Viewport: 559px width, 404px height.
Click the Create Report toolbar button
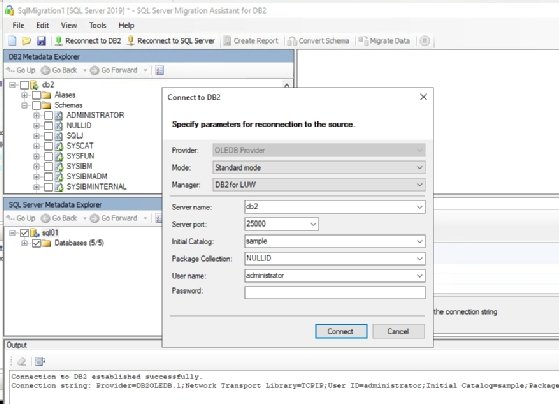coord(251,41)
